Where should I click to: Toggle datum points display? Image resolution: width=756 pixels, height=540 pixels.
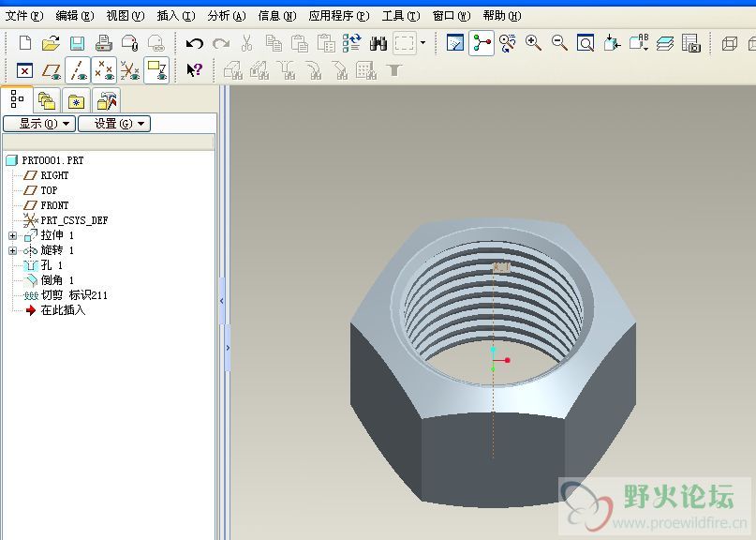tap(104, 70)
